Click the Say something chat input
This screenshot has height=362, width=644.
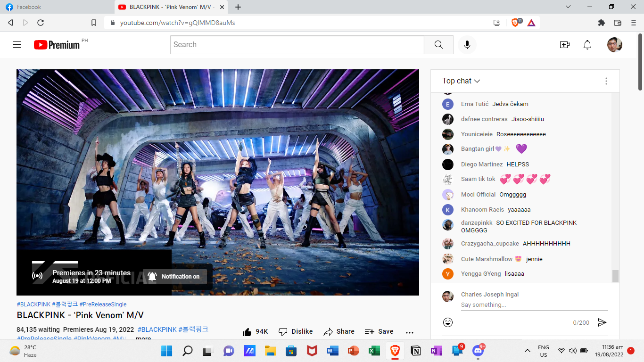tap(535, 305)
